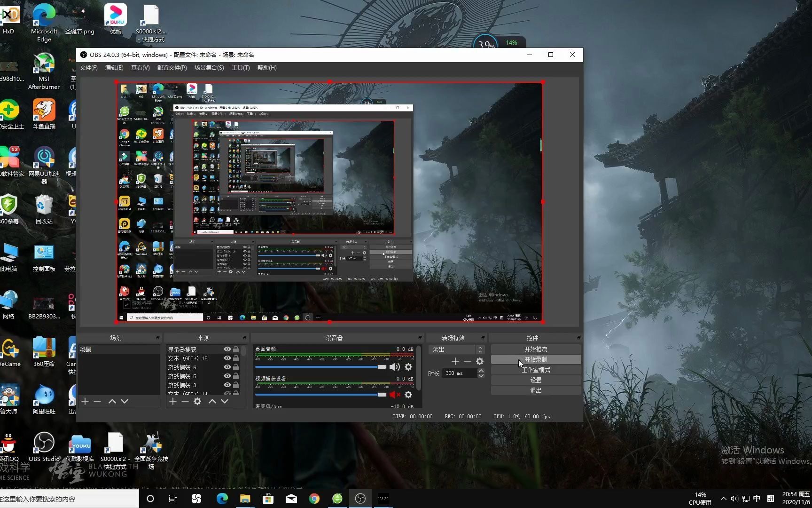The image size is (812, 508).
Task: Undock the 控件 panel
Action: pos(579,338)
